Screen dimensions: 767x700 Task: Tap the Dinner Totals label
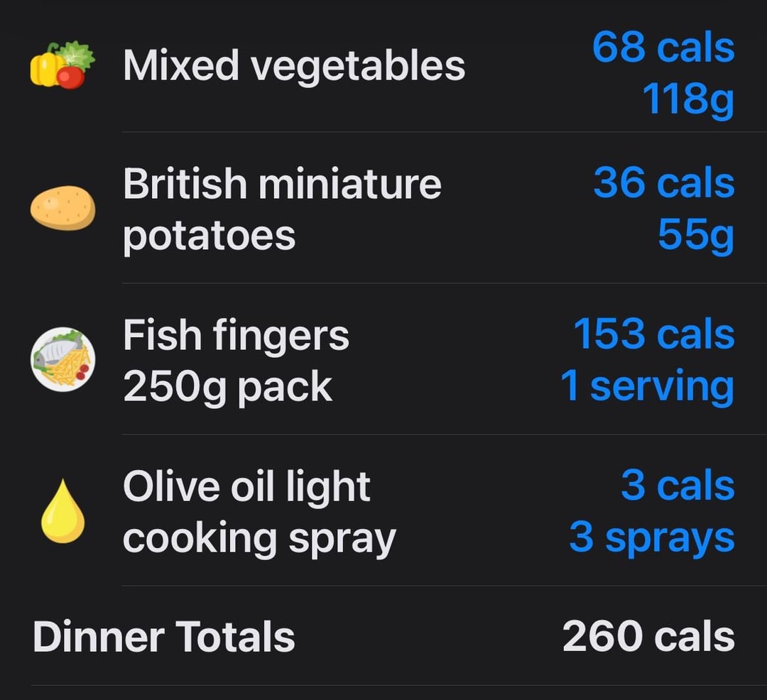(164, 636)
